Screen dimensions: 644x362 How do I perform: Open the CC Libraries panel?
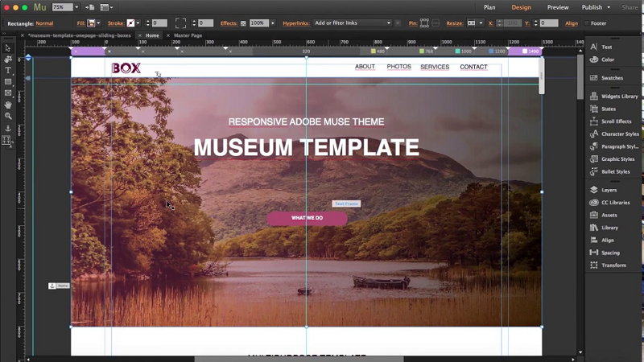pos(615,203)
